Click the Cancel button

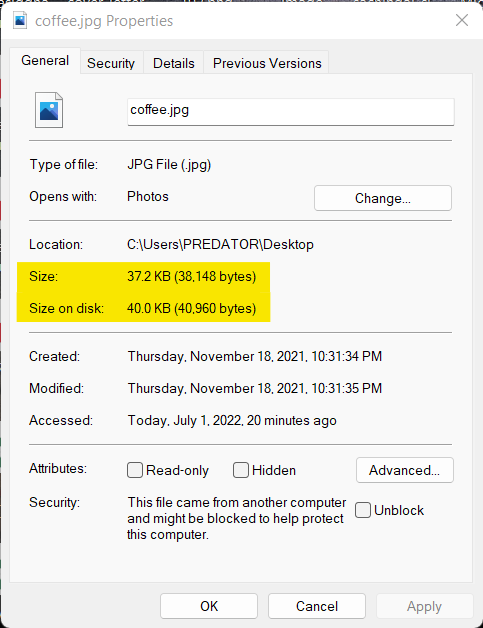[x=317, y=606]
